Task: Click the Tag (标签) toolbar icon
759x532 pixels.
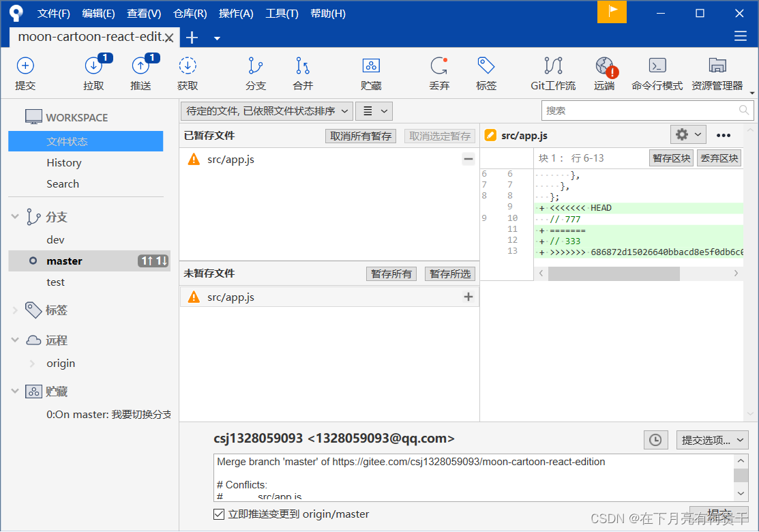Action: pos(486,74)
